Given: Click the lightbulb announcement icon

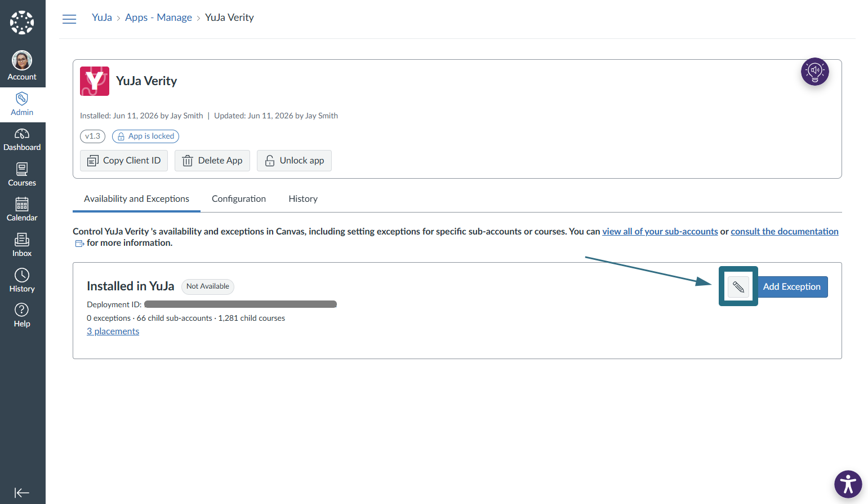Looking at the screenshot, I should (815, 72).
